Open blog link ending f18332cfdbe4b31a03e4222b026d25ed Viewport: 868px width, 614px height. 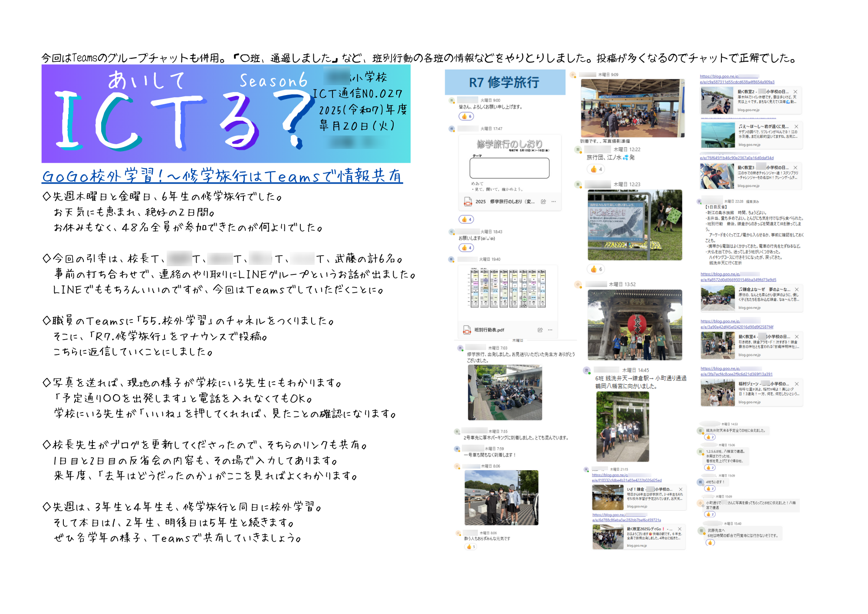pyautogui.click(x=627, y=478)
